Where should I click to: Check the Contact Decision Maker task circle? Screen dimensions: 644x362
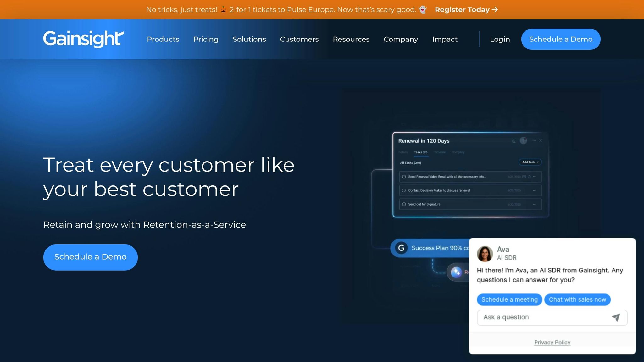click(x=404, y=190)
